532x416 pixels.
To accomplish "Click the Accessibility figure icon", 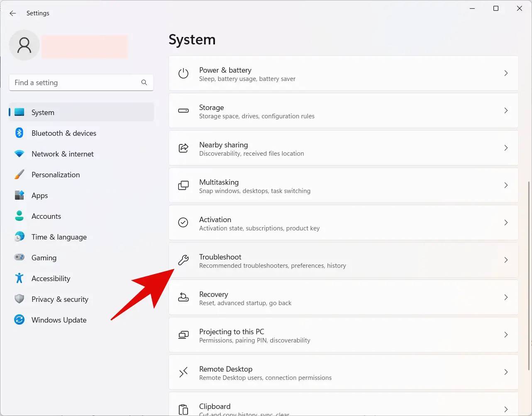I will point(20,278).
